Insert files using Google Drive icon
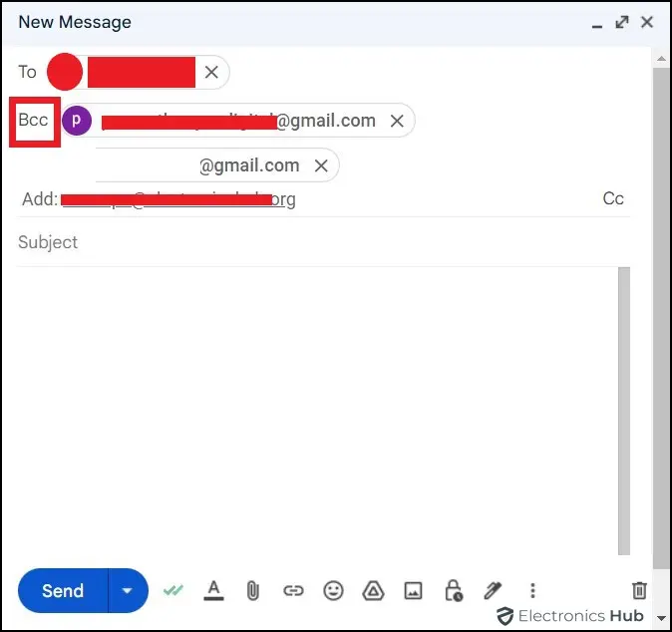Image resolution: width=672 pixels, height=632 pixels. [x=373, y=591]
